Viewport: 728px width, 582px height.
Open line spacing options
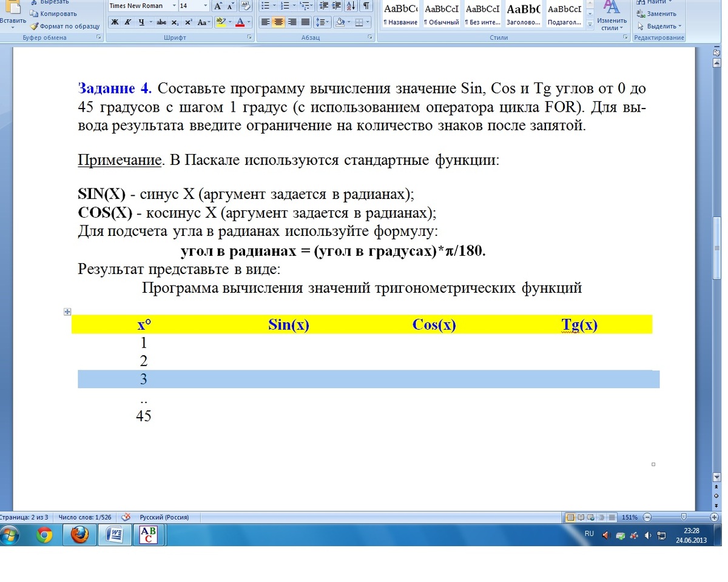coord(322,22)
